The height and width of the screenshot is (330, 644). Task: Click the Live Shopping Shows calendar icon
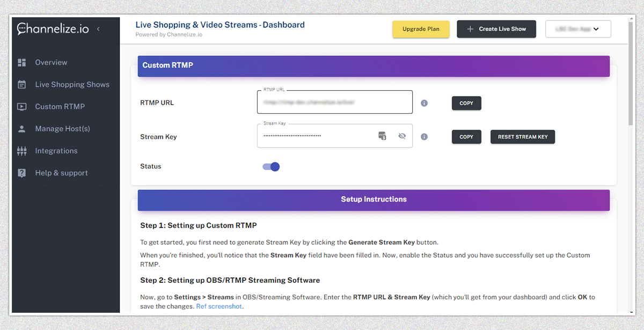22,84
